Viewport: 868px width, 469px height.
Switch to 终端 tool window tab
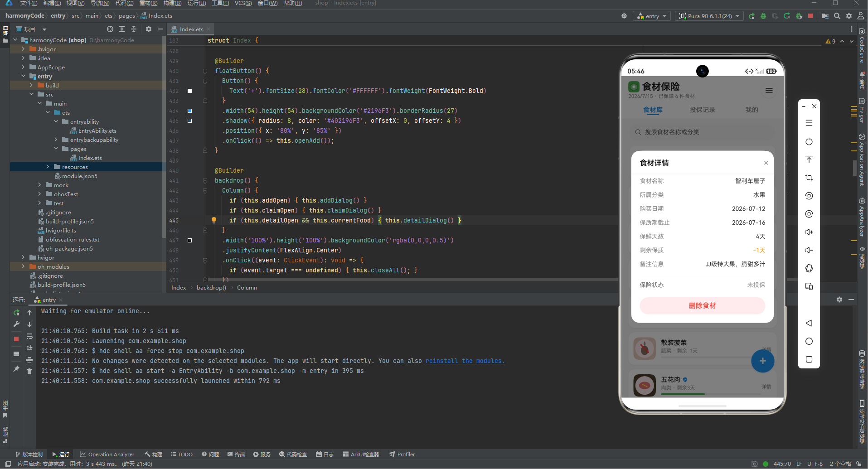236,454
